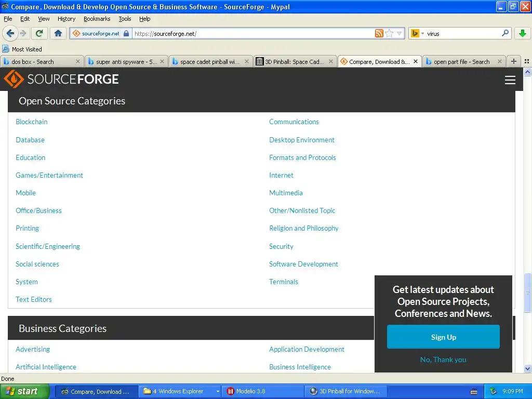Open the Multimedia category link
The image size is (532, 399).
click(286, 193)
